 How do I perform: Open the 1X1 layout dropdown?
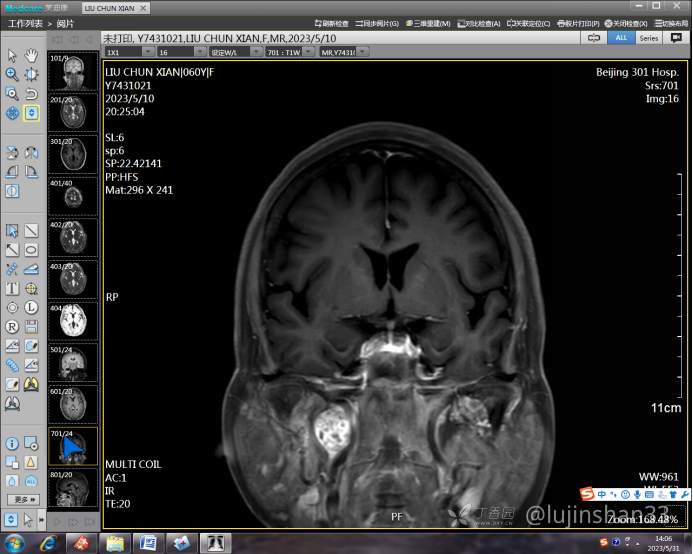127,51
